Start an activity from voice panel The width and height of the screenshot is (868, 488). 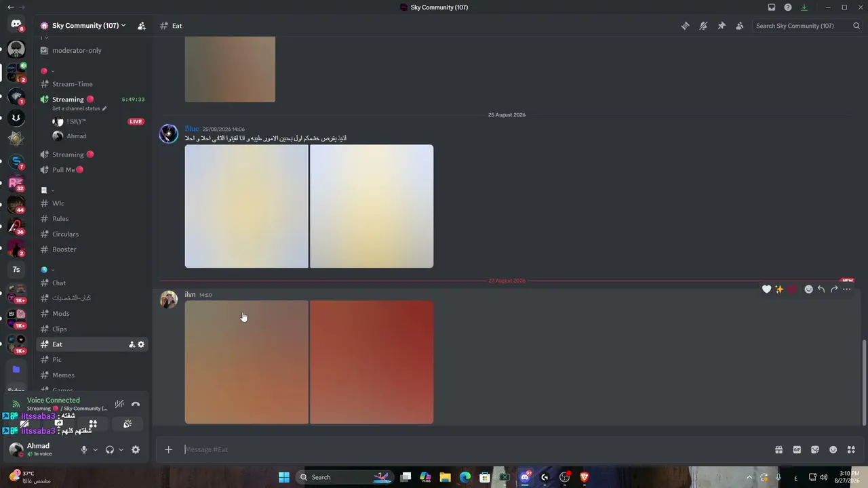point(93,424)
